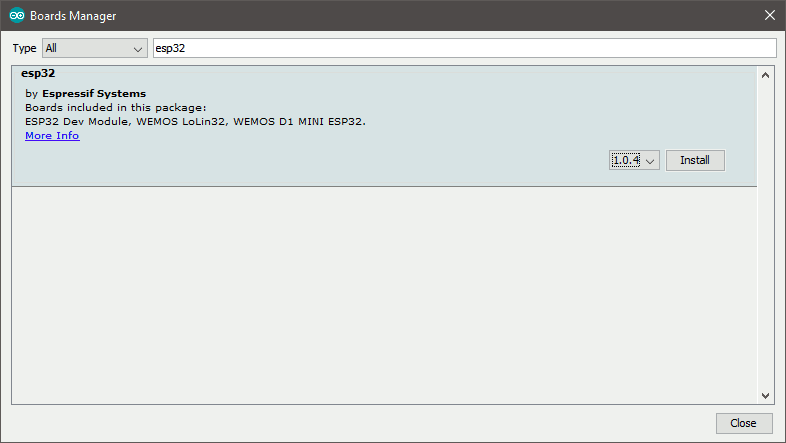The image size is (786, 443).
Task: Select the esp32 package heading
Action: pos(38,73)
